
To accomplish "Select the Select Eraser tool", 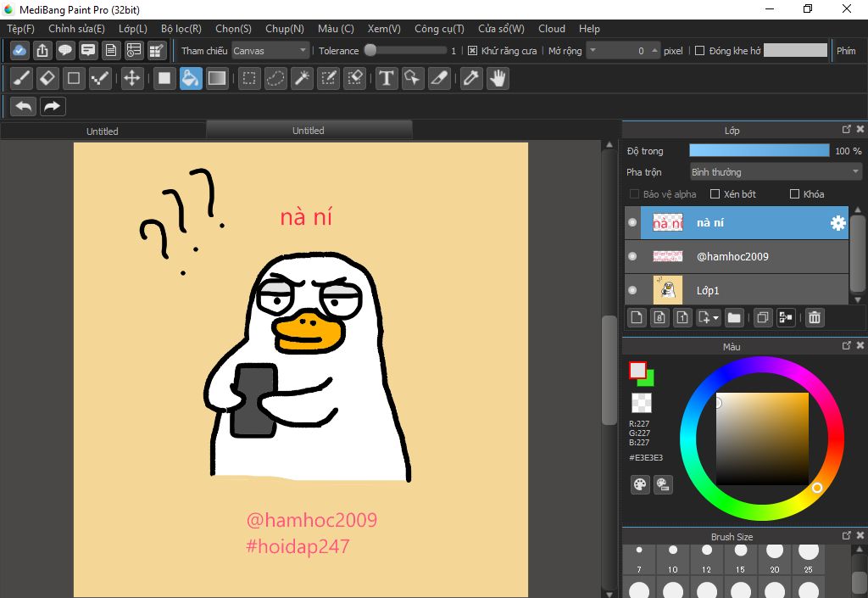I will tap(355, 78).
